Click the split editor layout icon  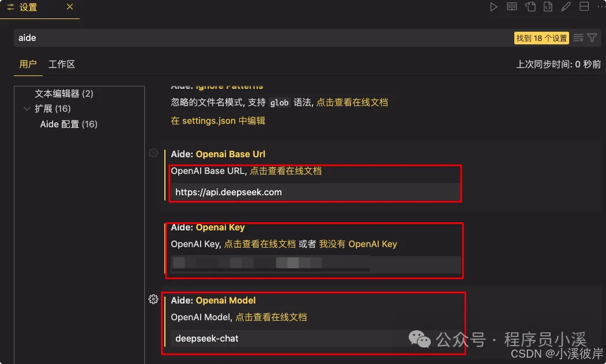click(584, 6)
